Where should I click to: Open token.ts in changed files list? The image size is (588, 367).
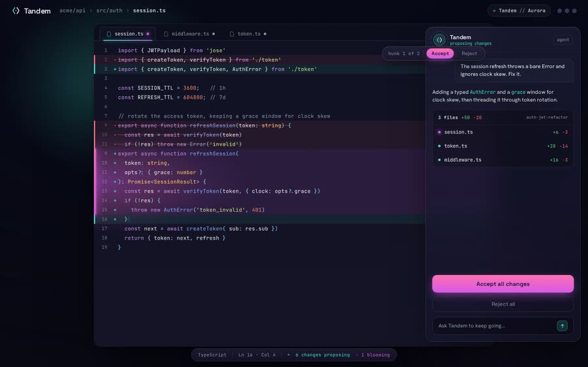(x=503, y=146)
